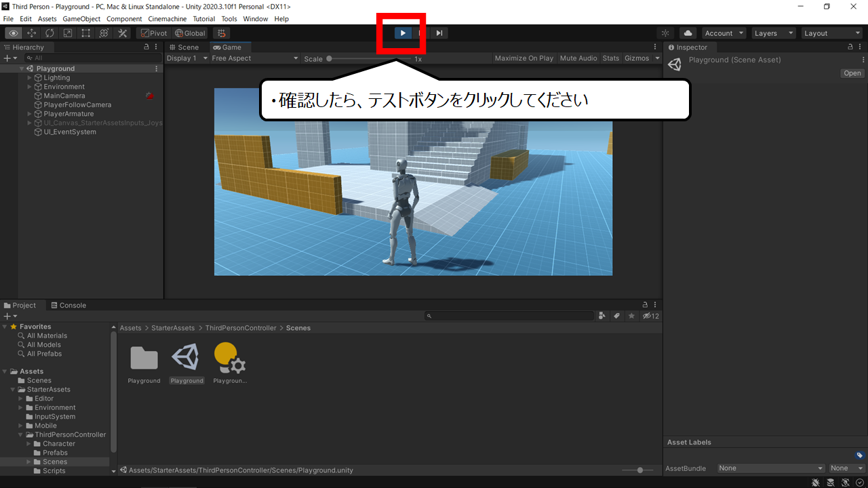Viewport: 868px width, 488px height.
Task: Open the Free Aspect dropdown
Action: [x=255, y=58]
